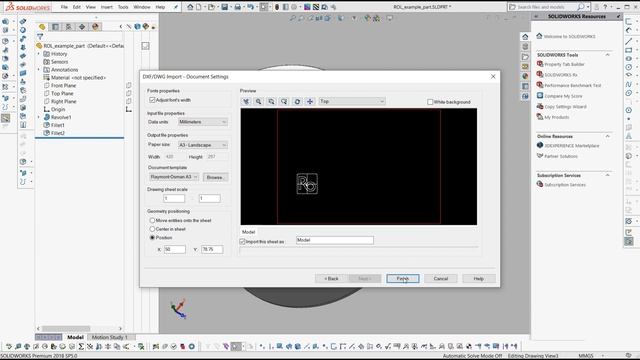Click first drawing sheet scale field
The height and width of the screenshot is (360, 640).
(x=174, y=198)
